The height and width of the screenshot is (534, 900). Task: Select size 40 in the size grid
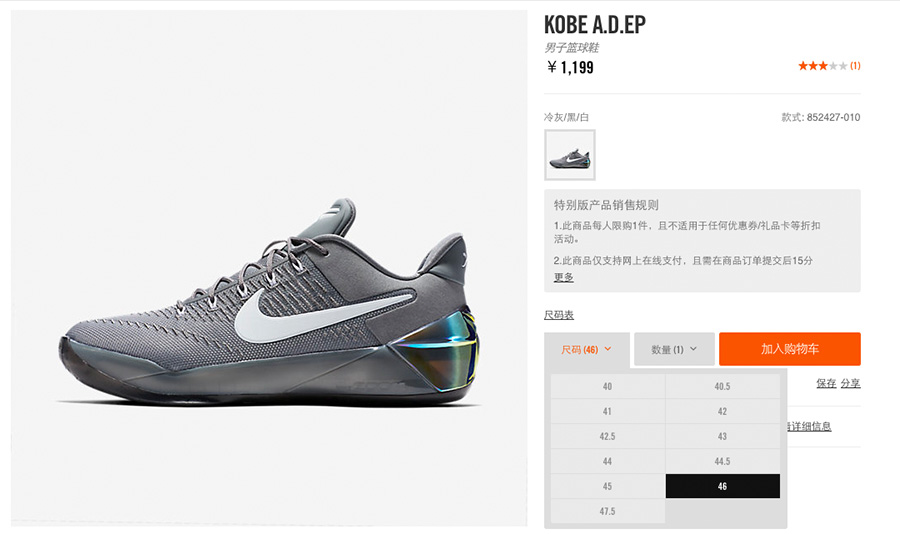[608, 386]
